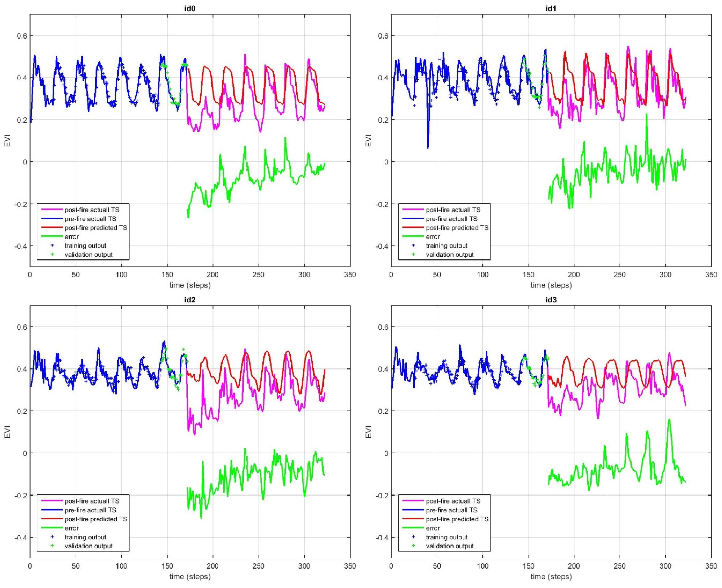Select 'error' label in id1 legend

[x=433, y=237]
